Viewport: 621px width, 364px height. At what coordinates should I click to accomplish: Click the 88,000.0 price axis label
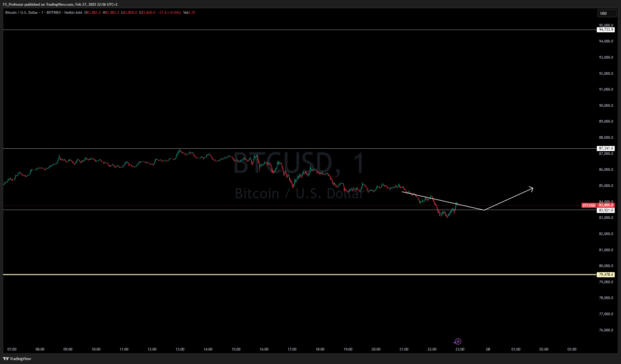(606, 137)
